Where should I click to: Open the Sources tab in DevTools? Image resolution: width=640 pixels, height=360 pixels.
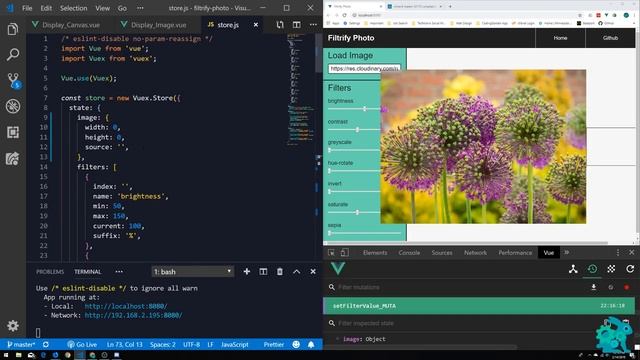pyautogui.click(x=442, y=253)
